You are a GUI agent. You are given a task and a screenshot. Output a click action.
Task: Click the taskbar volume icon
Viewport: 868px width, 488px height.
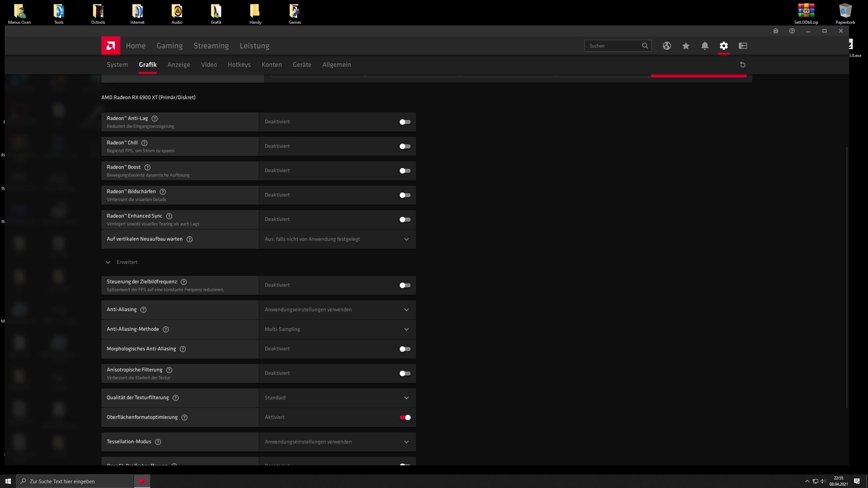[x=823, y=481]
